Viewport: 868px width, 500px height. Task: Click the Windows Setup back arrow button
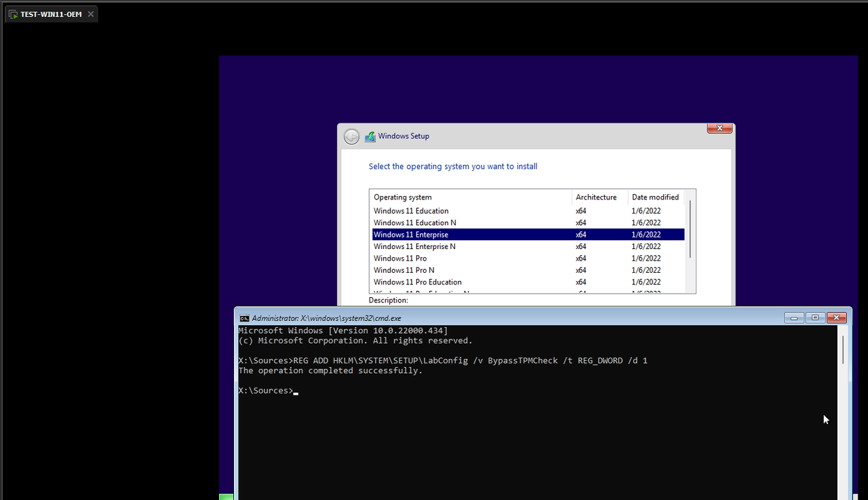coord(351,136)
